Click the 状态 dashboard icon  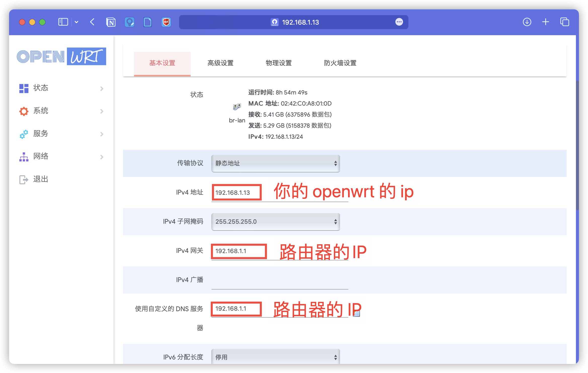(x=24, y=88)
